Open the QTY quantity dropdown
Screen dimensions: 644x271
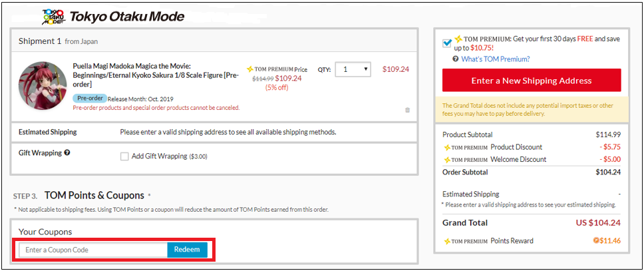click(353, 69)
